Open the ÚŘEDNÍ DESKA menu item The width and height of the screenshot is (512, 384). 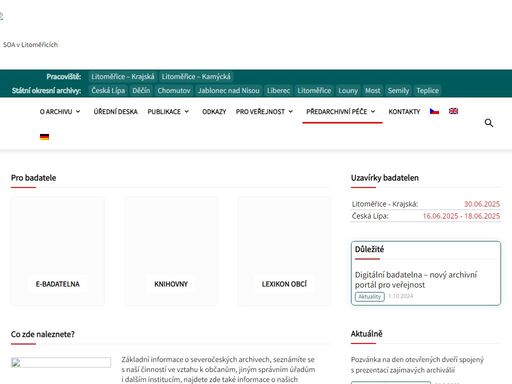(115, 112)
